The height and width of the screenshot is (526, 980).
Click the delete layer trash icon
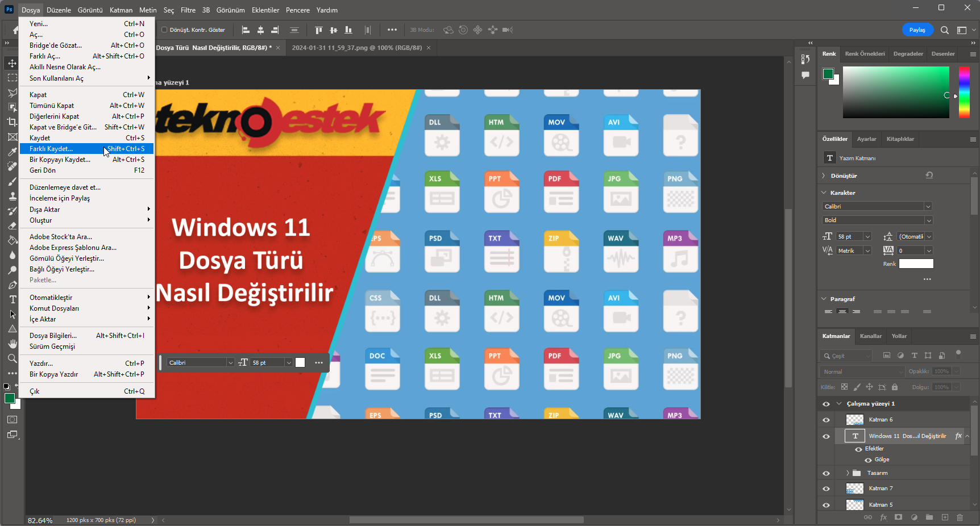coord(960,517)
